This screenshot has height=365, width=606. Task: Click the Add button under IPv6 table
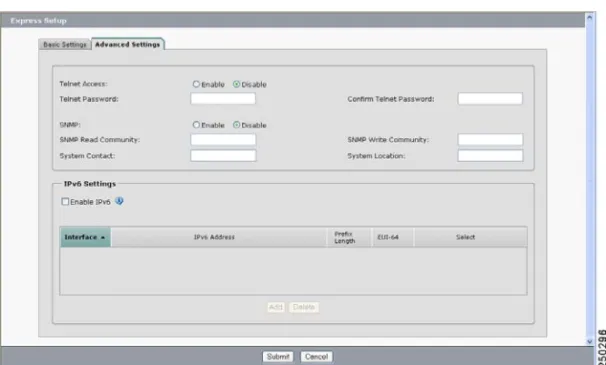[276, 307]
